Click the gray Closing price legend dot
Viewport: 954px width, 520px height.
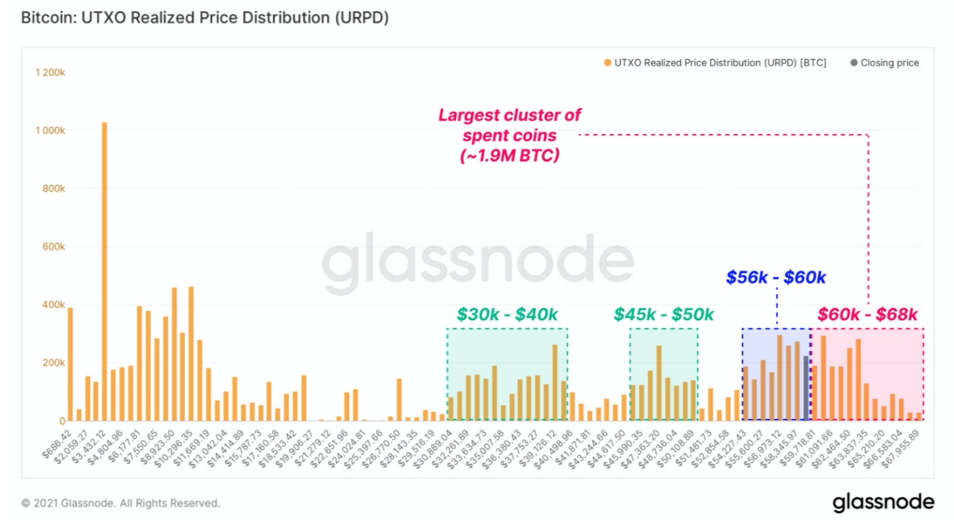coord(854,63)
